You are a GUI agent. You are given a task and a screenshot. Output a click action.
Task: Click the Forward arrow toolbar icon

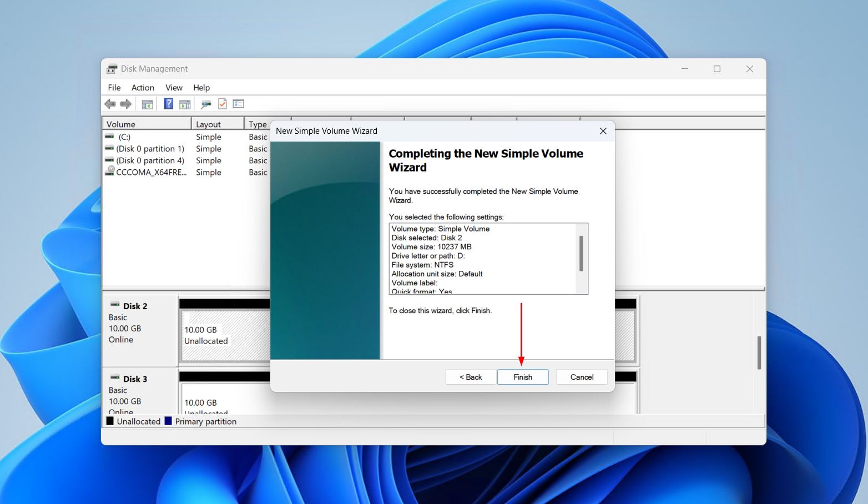pos(126,104)
